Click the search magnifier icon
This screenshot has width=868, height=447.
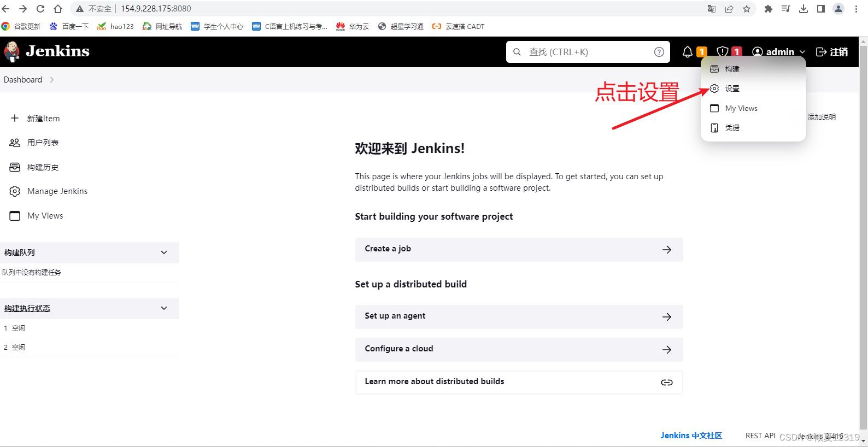tap(517, 52)
